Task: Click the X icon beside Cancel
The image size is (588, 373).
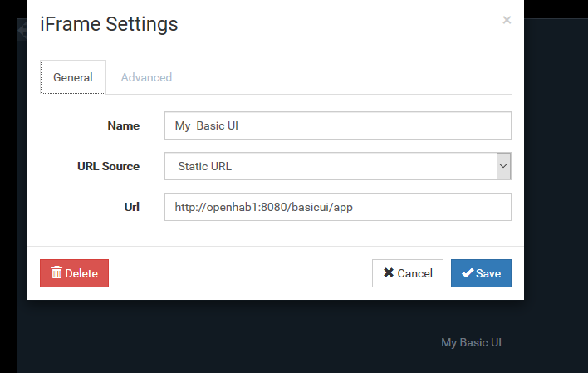Action: click(x=389, y=272)
